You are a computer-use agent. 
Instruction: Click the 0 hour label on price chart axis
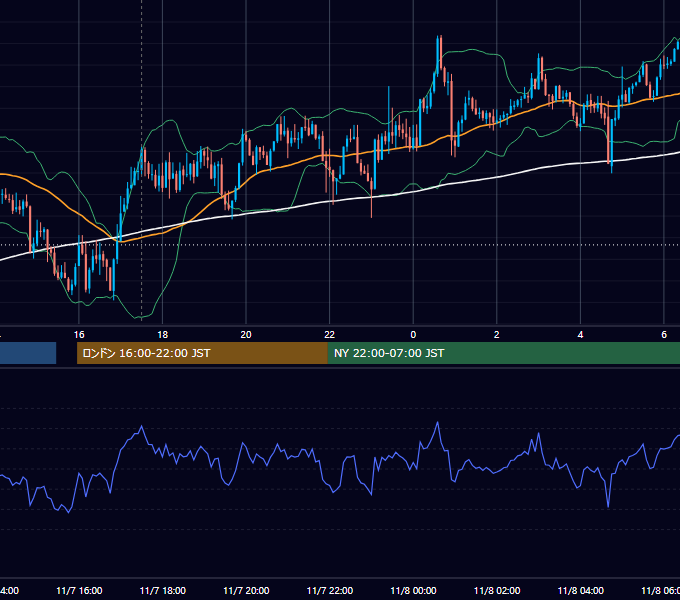[413, 335]
